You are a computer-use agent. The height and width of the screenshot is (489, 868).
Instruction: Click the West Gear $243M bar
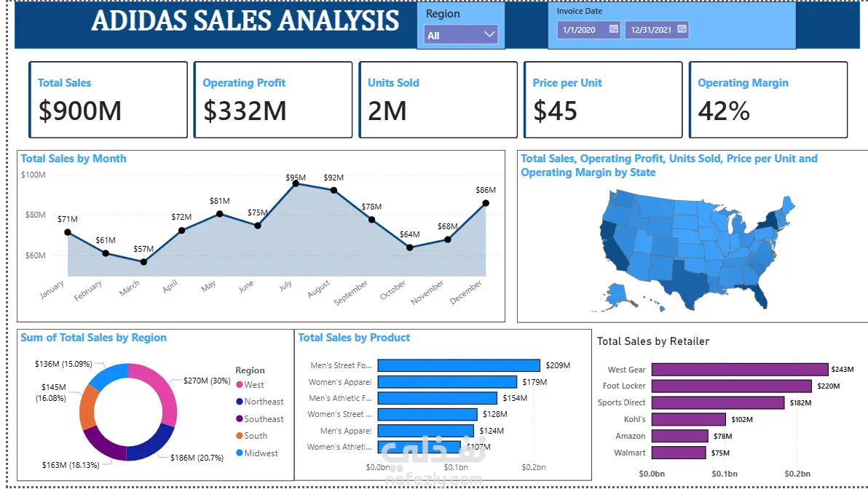pyautogui.click(x=740, y=370)
